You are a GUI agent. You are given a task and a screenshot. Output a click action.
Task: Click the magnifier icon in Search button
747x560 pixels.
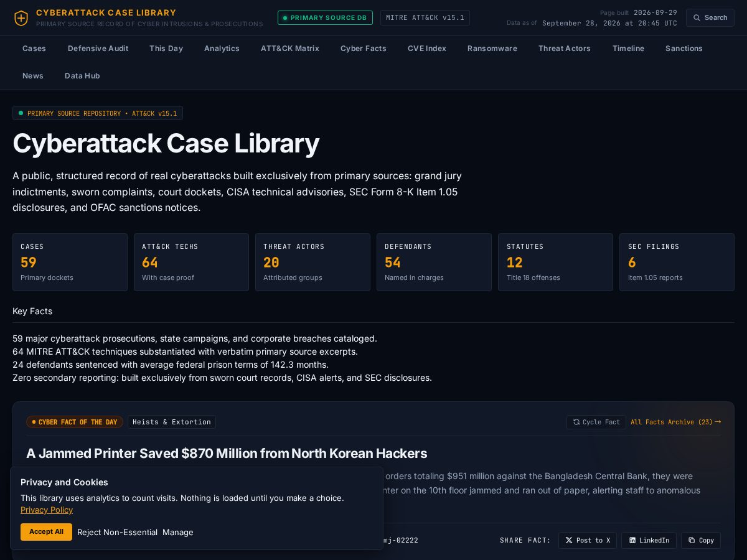697,17
